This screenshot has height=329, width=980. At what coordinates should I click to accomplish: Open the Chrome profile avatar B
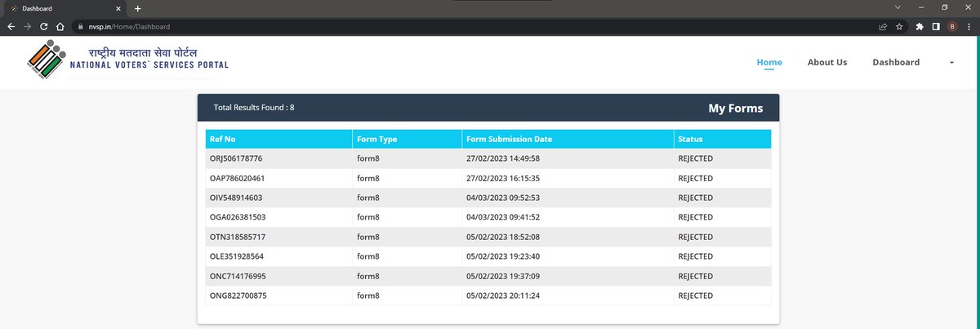pyautogui.click(x=952, y=26)
